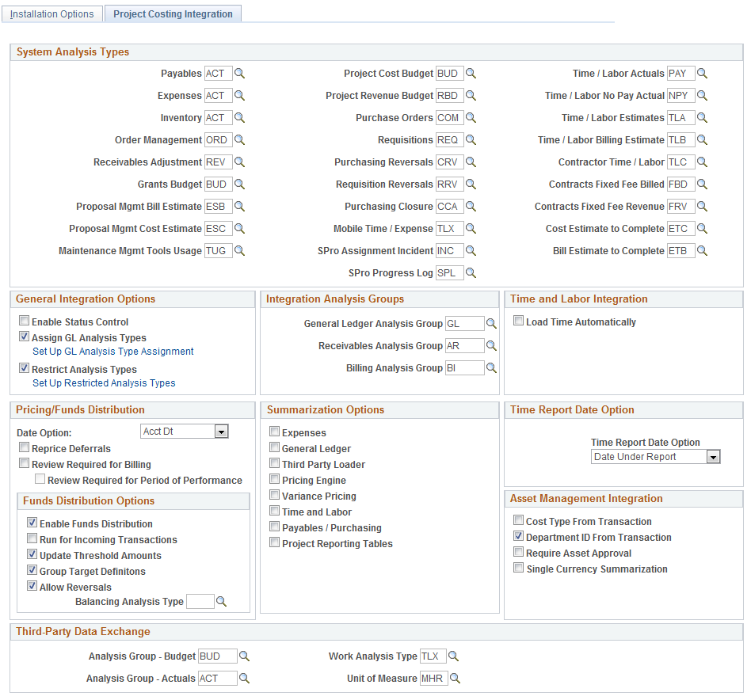Open the General Ledger Analysis Group lookup
The height and width of the screenshot is (700, 751).
[x=493, y=323]
